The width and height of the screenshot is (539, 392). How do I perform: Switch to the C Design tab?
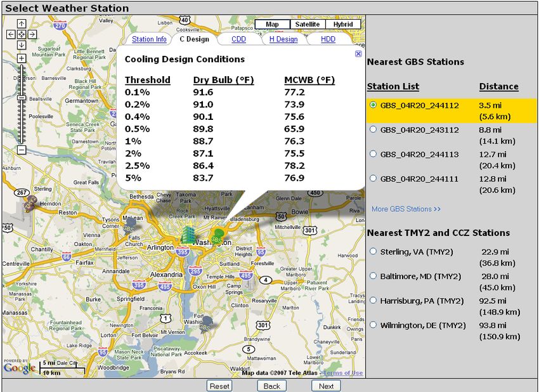194,39
